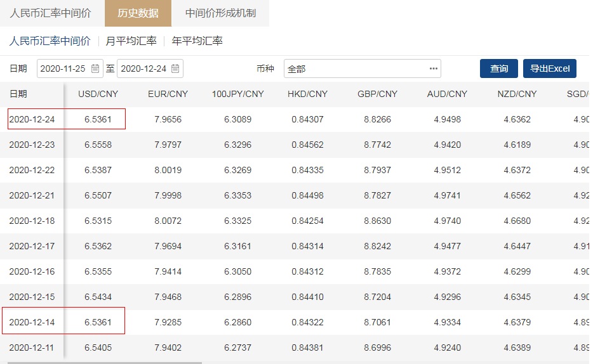Click USD/CNY value 6.5434
Image resolution: width=593 pixels, height=364 pixels.
pyautogui.click(x=98, y=297)
